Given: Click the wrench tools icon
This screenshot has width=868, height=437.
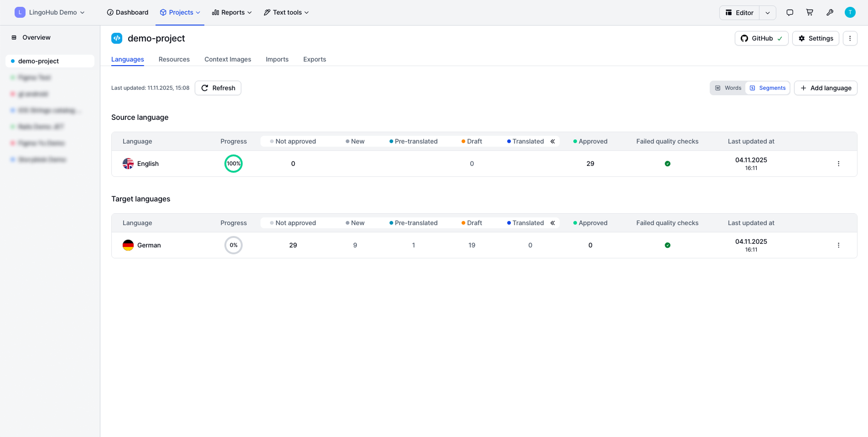Looking at the screenshot, I should click(x=830, y=13).
